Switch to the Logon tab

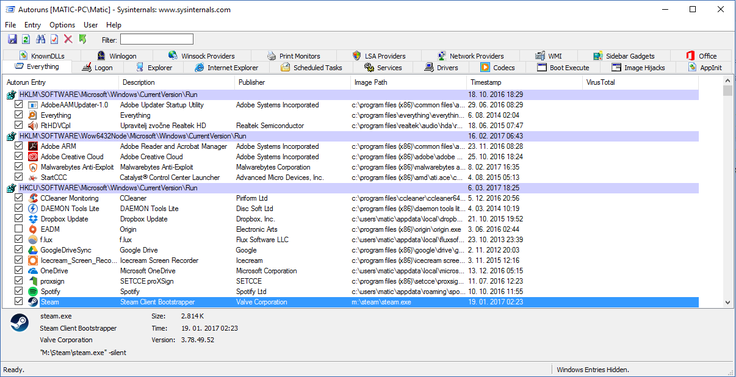click(x=98, y=68)
